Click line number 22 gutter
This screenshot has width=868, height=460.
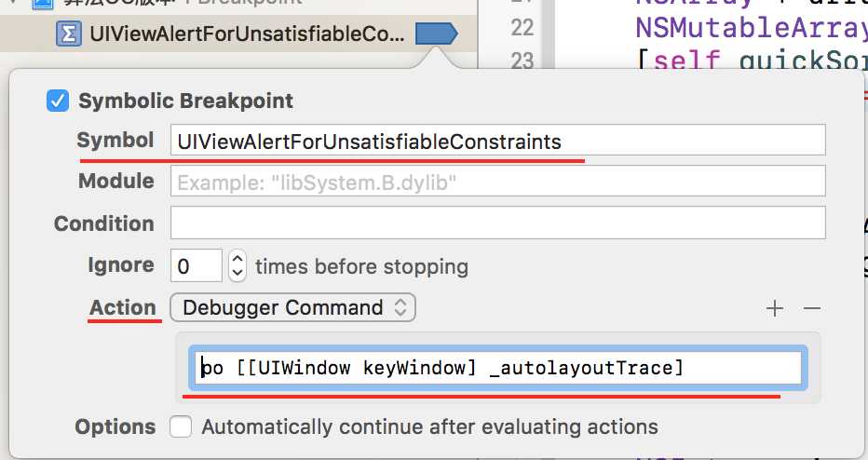522,28
